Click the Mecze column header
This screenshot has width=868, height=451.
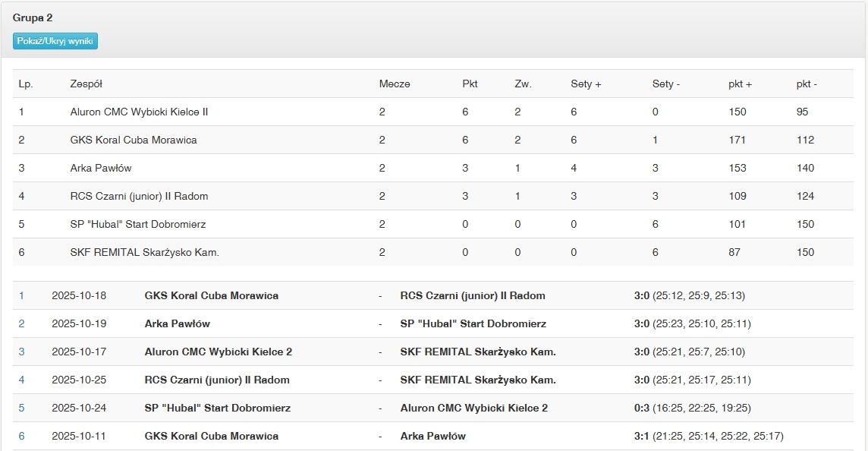point(395,84)
